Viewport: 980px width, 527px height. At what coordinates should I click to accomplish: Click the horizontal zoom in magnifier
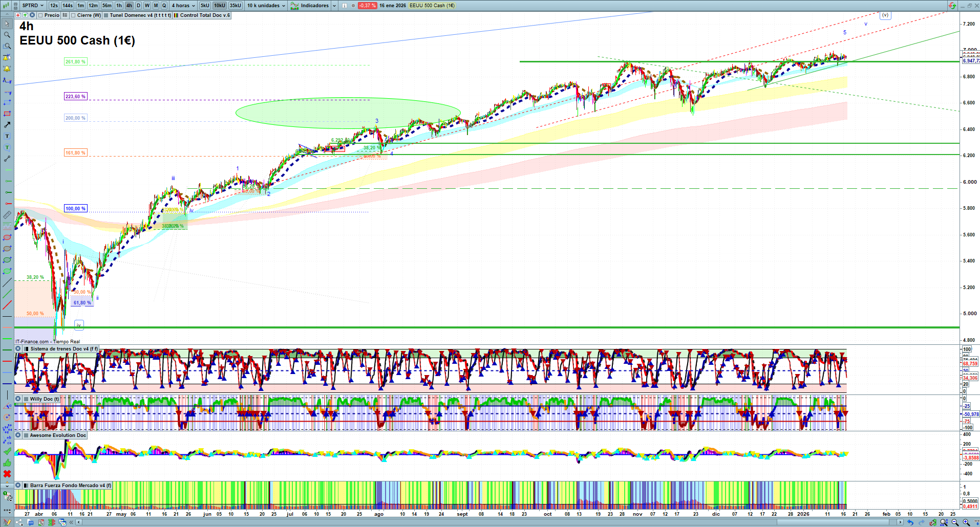[966, 522]
